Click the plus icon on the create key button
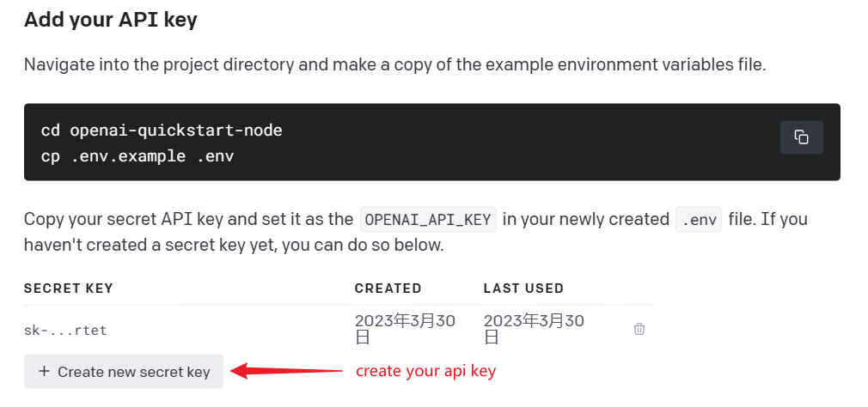Screen dimensions: 868x407 [x=45, y=371]
